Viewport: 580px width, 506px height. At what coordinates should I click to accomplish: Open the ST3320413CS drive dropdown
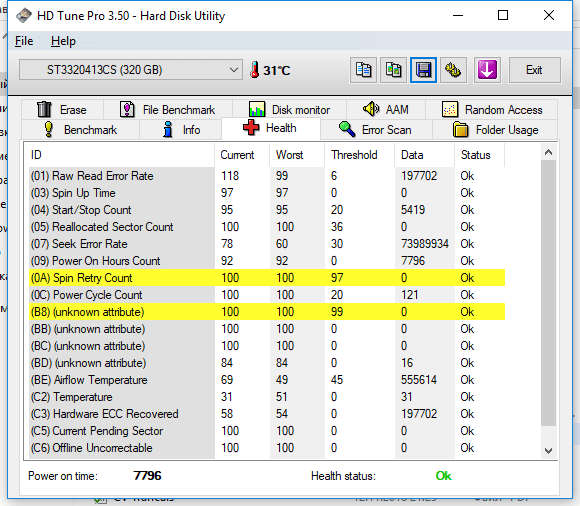point(131,70)
